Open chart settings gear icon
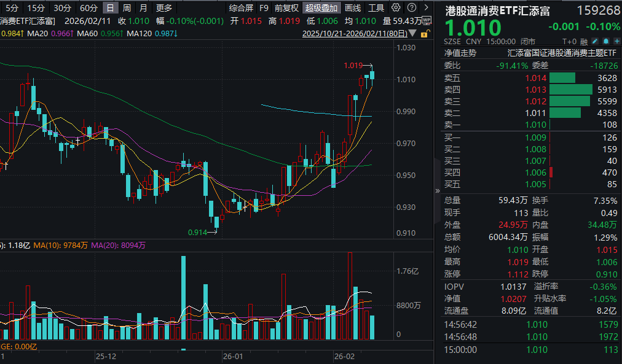The width and height of the screenshot is (622, 364). tap(395, 8)
